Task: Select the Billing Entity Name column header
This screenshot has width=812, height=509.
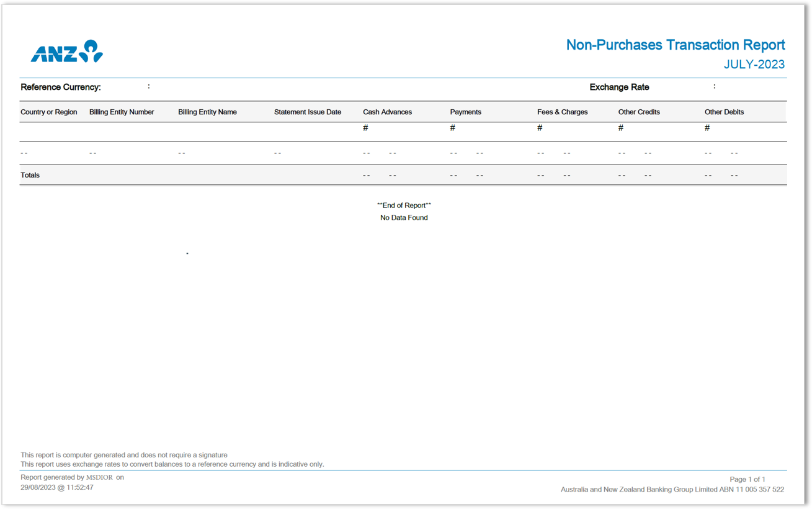Action: (207, 112)
